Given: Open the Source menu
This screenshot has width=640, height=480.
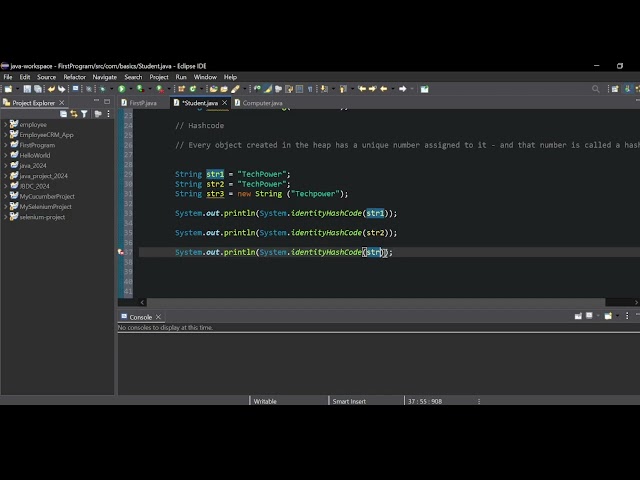Looking at the screenshot, I should point(47,77).
